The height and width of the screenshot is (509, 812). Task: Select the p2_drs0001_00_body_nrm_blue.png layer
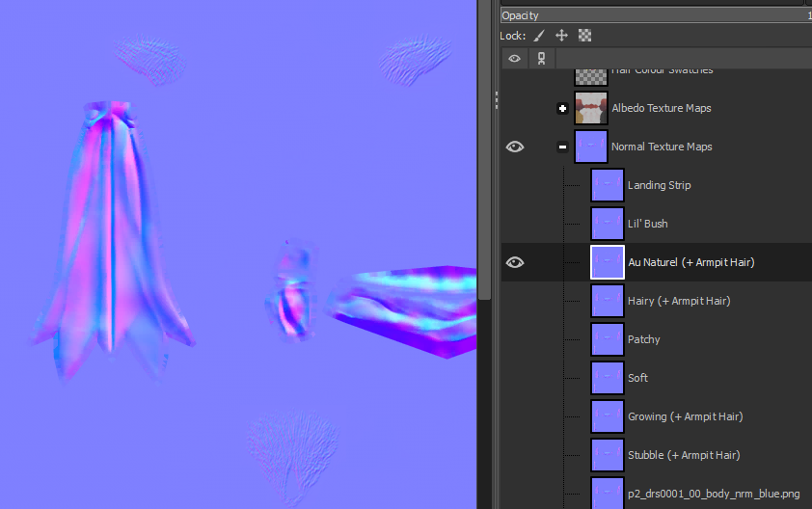(x=714, y=494)
